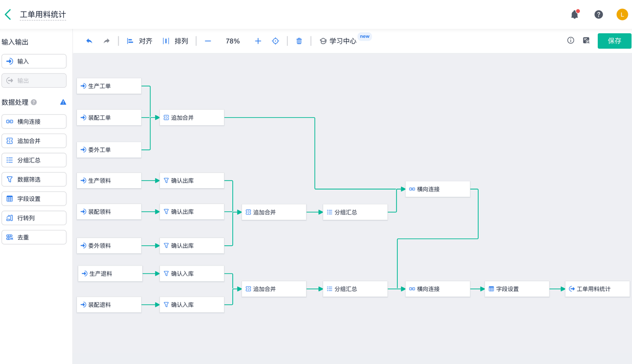
Task: Click the redo arrow icon
Action: (x=106, y=41)
